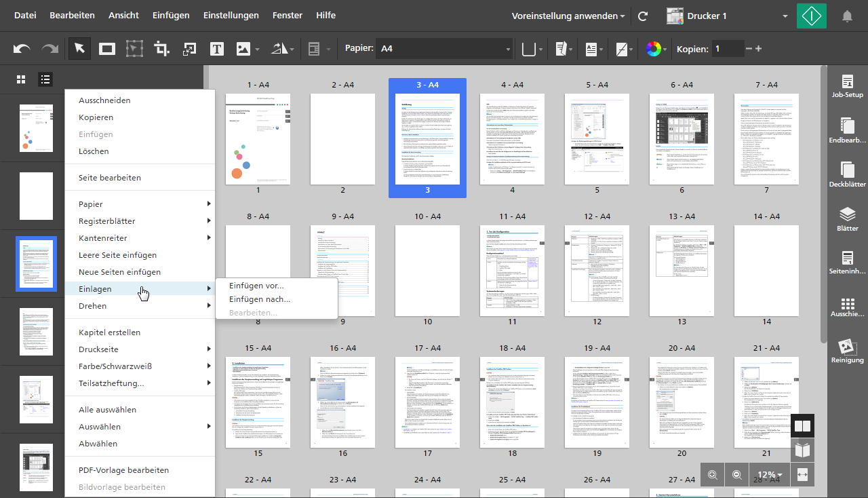Click the undo arrow icon
Image resolution: width=868 pixels, height=498 pixels.
click(x=22, y=49)
